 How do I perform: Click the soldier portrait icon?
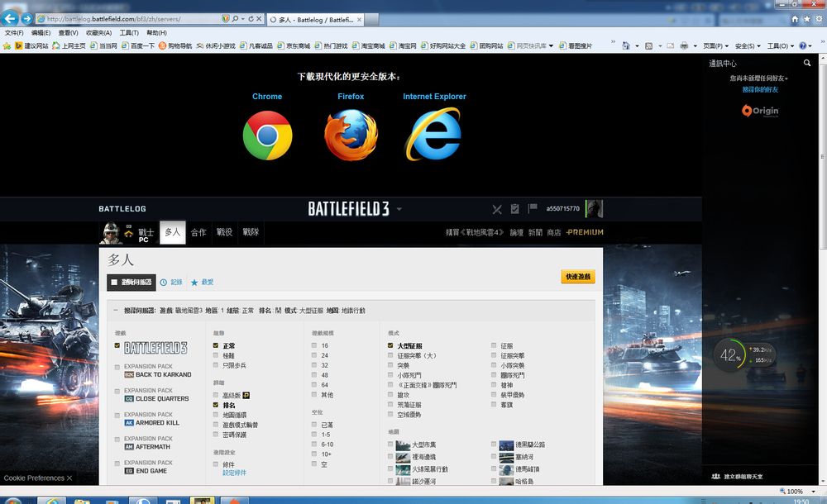(x=111, y=232)
